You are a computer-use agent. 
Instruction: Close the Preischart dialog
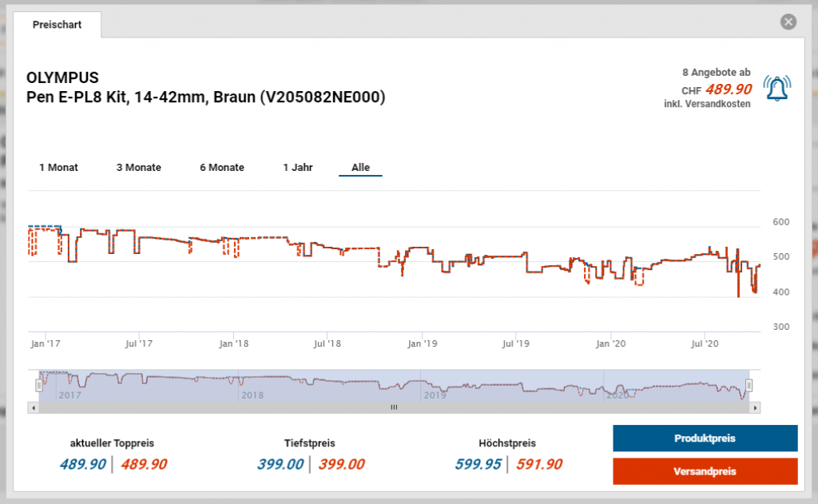coord(788,22)
